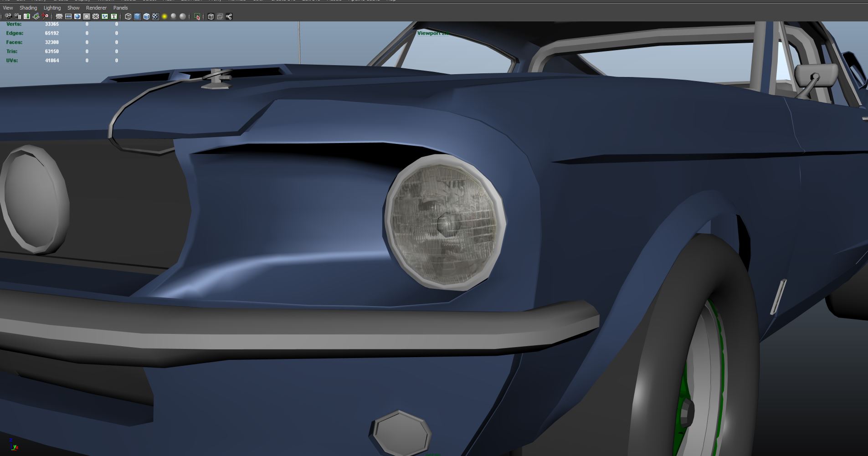Click the 'Edges:' label in the HUD
This screenshot has height=456, width=868.
coord(15,33)
